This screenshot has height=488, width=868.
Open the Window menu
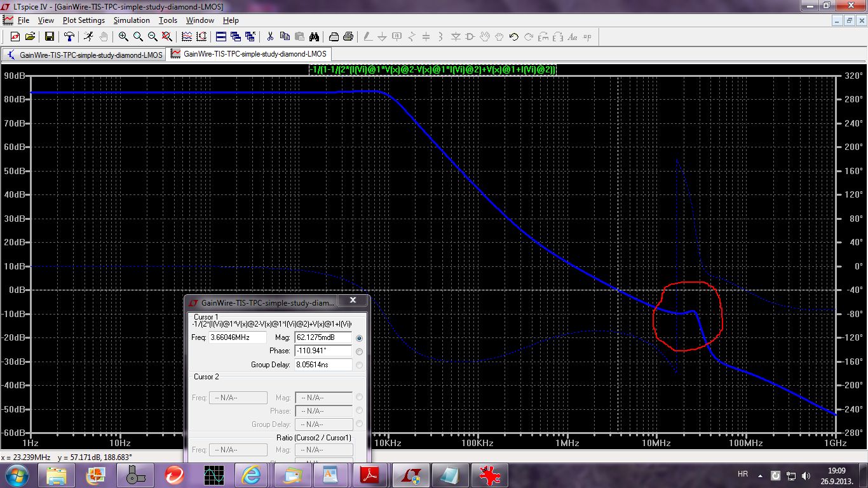pyautogui.click(x=200, y=20)
